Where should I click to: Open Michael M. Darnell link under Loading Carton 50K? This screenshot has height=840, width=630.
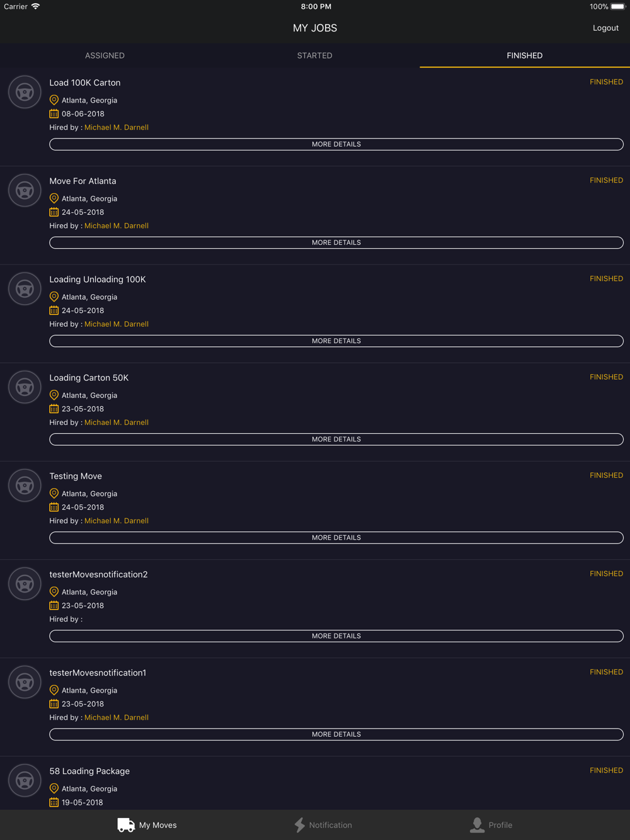pos(117,423)
